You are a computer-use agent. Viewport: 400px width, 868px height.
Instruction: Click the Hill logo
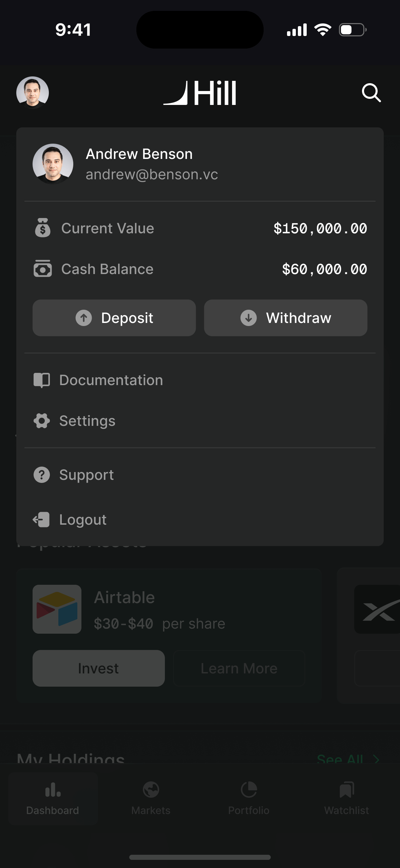point(200,93)
